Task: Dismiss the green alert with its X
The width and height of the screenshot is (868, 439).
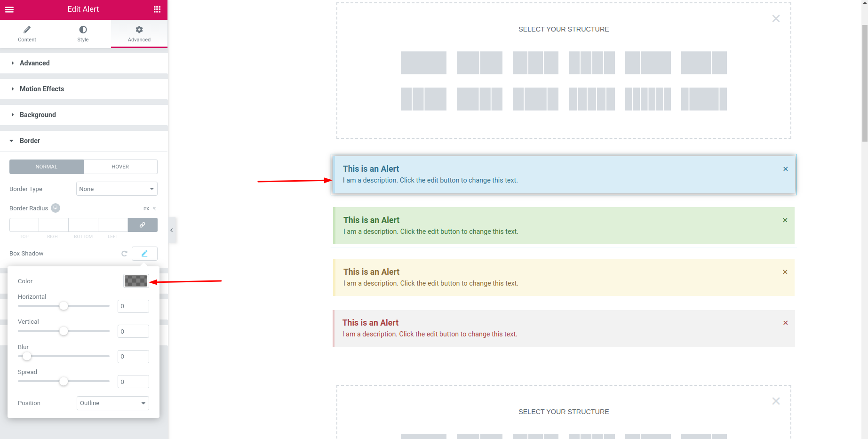Action: [x=785, y=220]
